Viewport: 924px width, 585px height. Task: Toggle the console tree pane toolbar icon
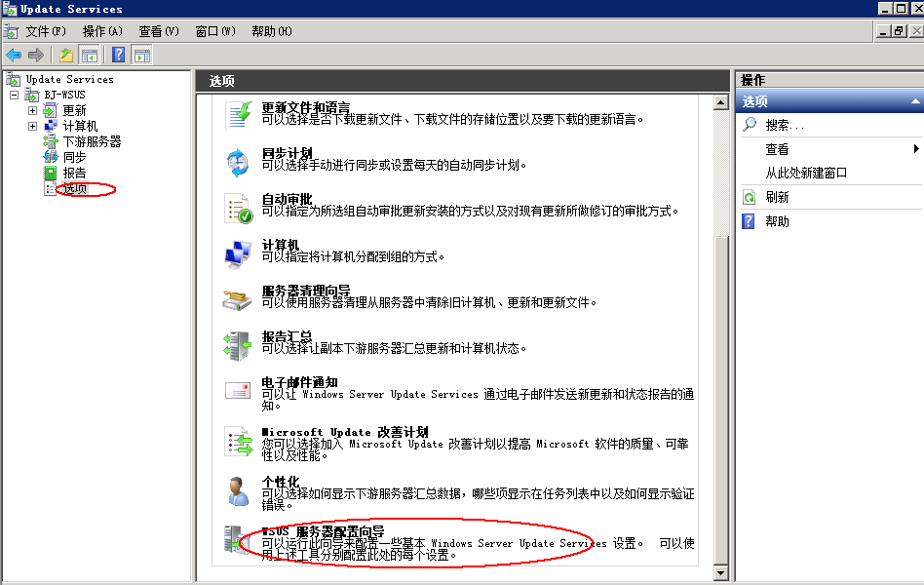pos(90,56)
